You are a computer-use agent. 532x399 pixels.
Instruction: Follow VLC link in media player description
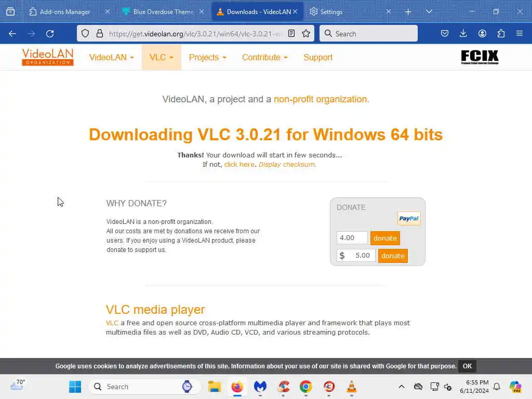112,323
